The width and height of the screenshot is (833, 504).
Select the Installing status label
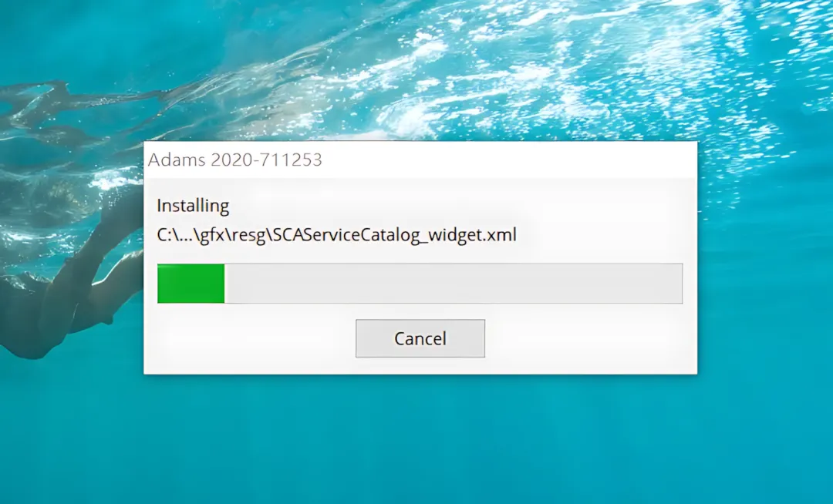[x=193, y=205]
